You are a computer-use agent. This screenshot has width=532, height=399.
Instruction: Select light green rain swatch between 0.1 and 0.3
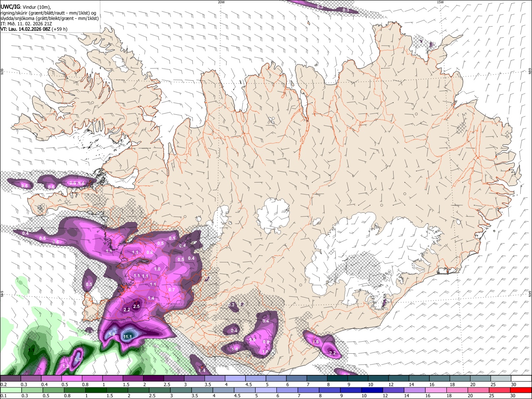click(x=10, y=390)
